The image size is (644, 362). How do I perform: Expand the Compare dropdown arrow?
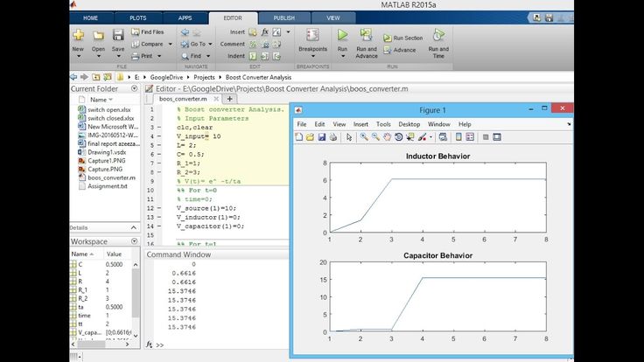[168, 44]
